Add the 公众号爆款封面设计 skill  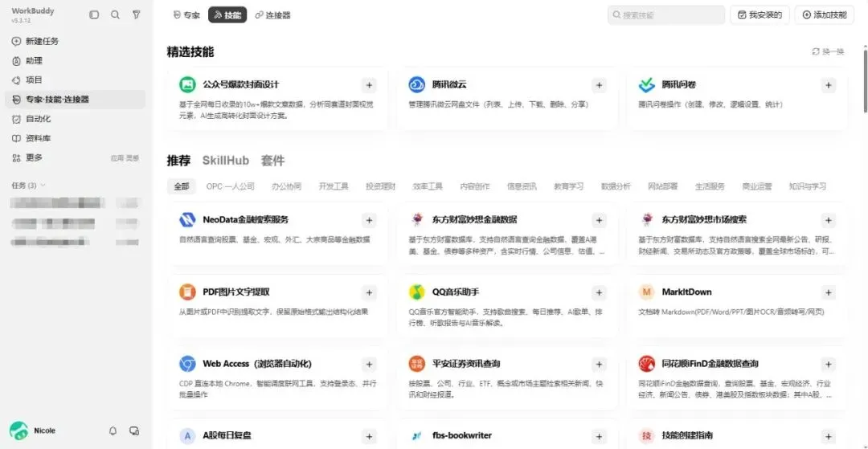tap(369, 85)
